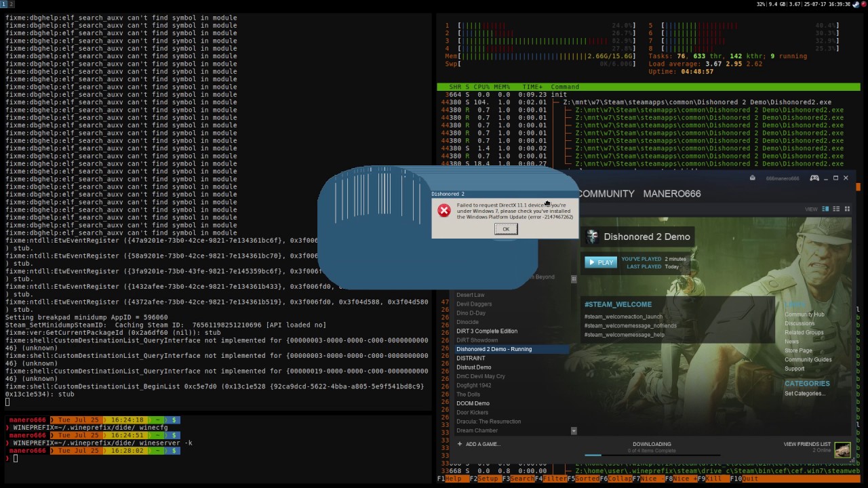Click the library list scroll-up arrow

574,279
